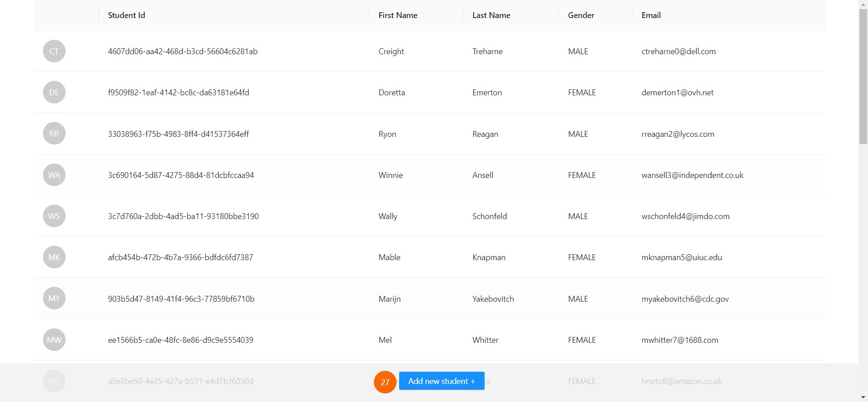Click the Gender column header
This screenshot has height=402, width=868.
(x=581, y=15)
